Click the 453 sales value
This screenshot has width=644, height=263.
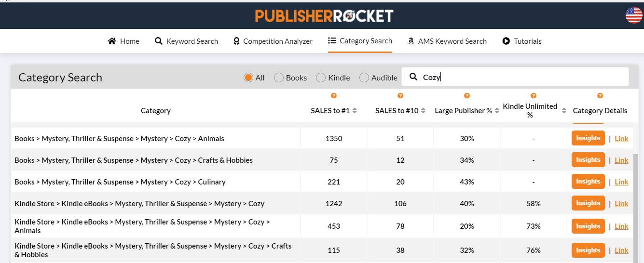334,226
